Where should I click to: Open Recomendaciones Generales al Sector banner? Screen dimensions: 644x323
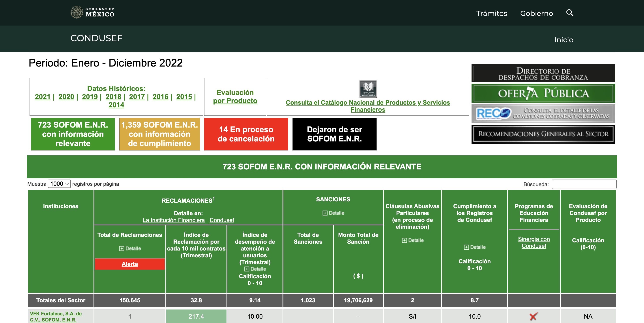(x=543, y=134)
